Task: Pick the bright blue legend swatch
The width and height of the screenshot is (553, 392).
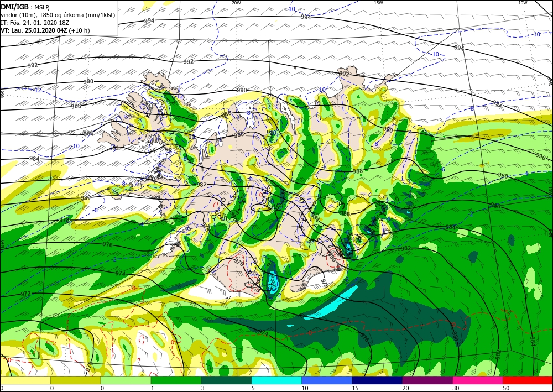Action: coord(327,380)
